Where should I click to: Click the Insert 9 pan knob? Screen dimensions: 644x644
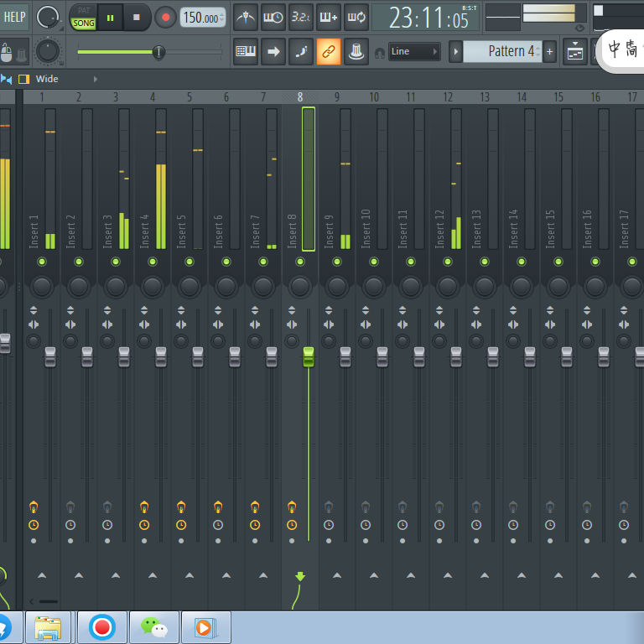337,286
